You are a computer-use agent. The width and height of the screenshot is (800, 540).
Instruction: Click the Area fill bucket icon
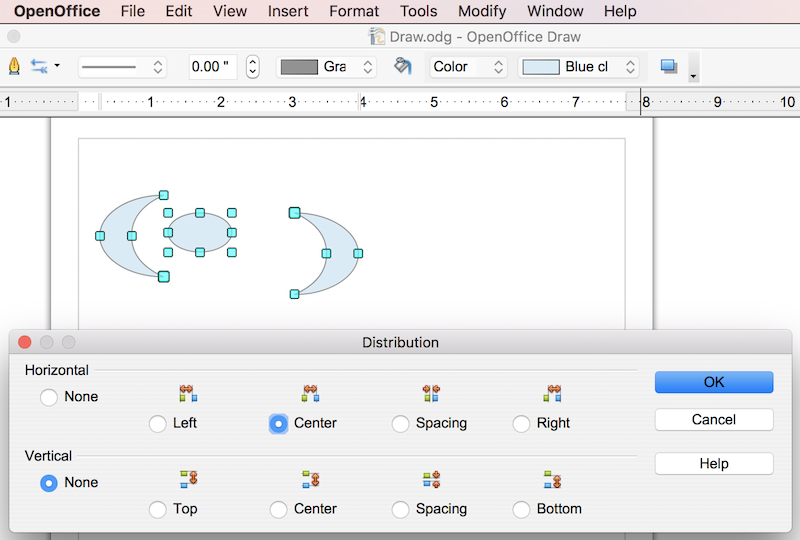point(403,66)
